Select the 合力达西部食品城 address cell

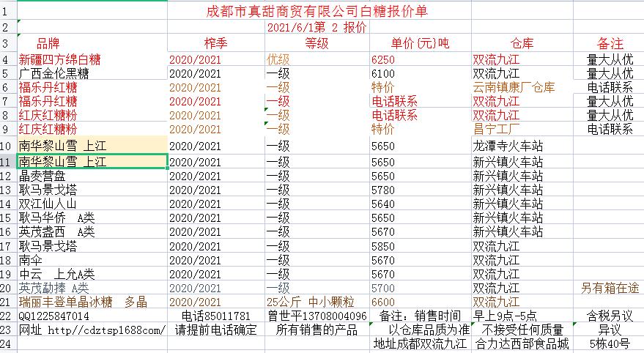click(x=522, y=343)
